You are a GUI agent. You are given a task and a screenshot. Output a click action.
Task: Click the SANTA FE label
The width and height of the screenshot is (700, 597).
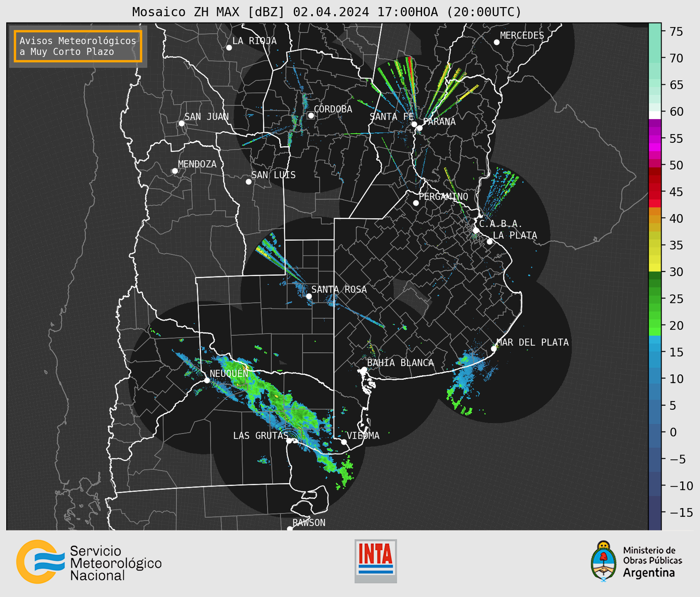(391, 117)
